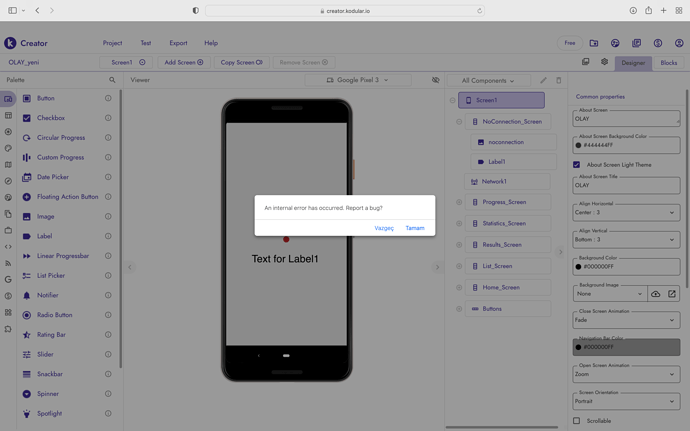This screenshot has height=431, width=690.
Task: Uncheck About Screen Light Theme checkbox
Action: 577,165
